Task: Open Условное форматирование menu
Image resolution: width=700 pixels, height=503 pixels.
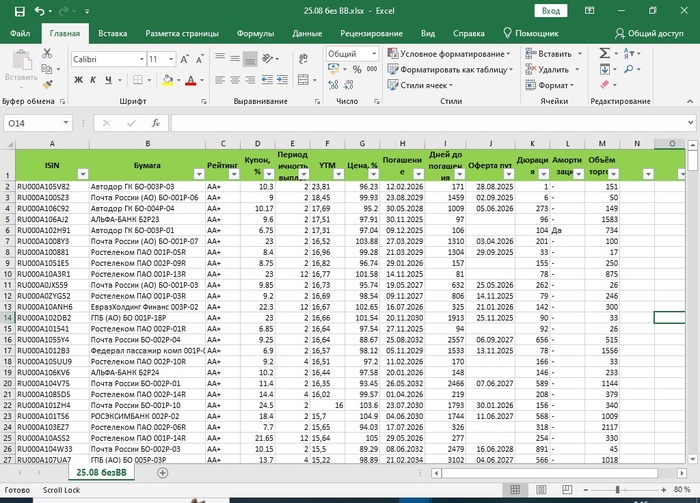Action: coord(449,54)
